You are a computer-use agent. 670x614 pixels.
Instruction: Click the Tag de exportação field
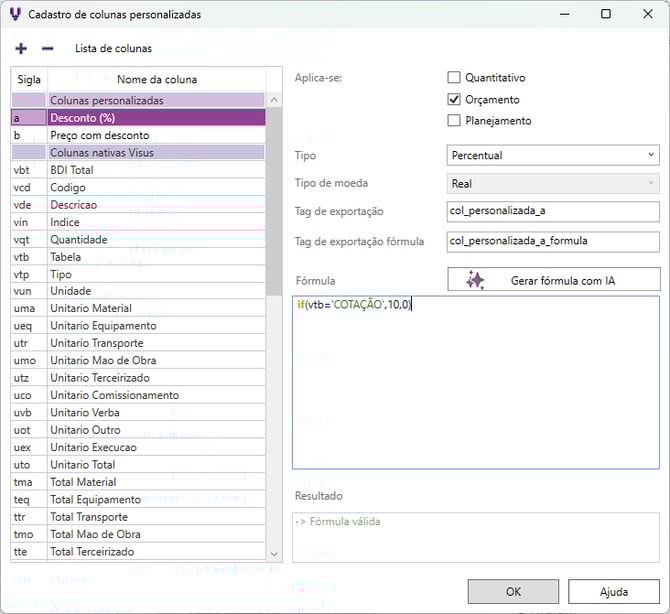553,212
